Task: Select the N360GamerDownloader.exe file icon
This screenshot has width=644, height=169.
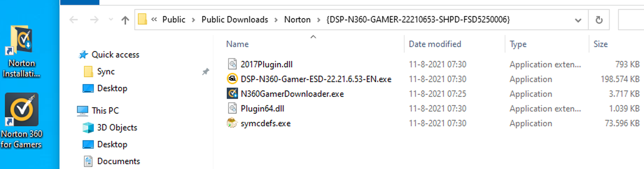Action: click(x=232, y=94)
